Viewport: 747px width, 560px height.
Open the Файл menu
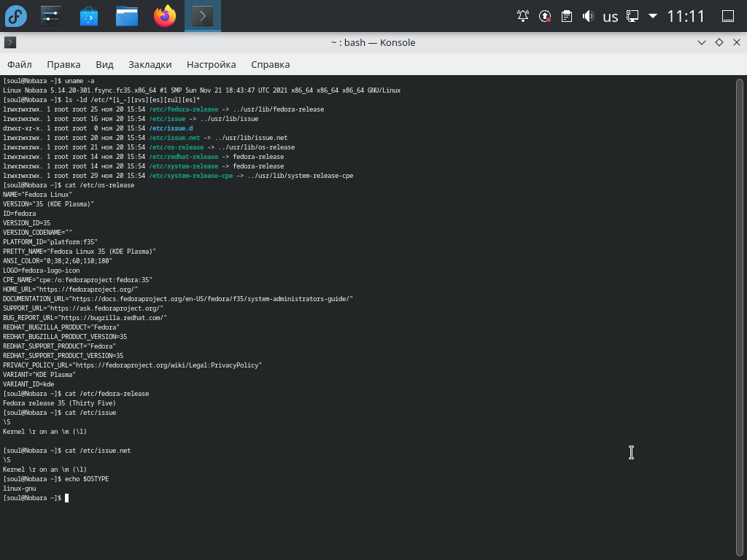point(20,64)
